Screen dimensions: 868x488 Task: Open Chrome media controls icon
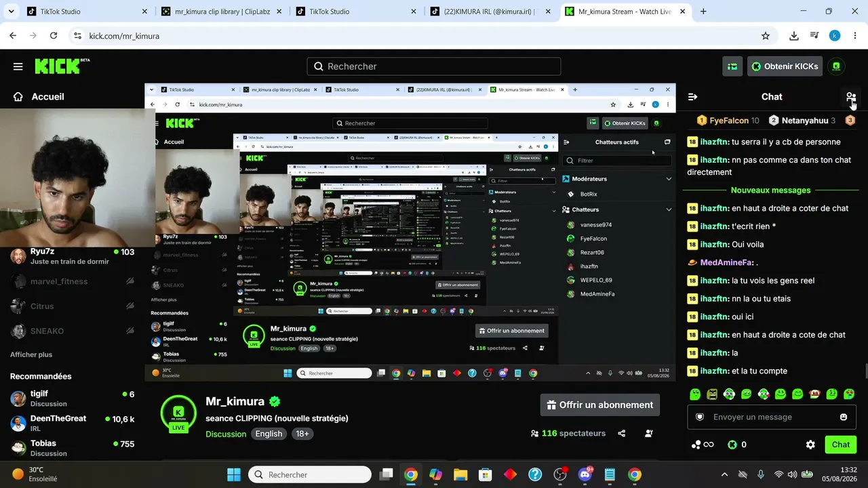tap(814, 36)
